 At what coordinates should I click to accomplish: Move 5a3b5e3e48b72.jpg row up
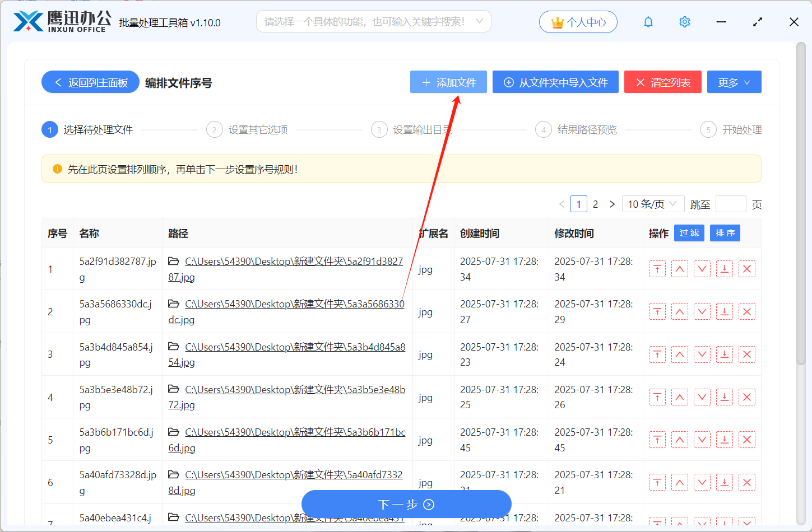pos(680,398)
